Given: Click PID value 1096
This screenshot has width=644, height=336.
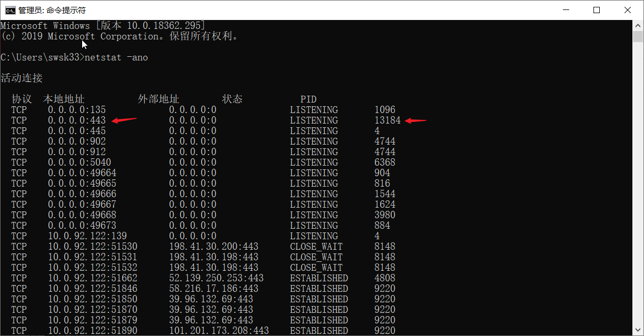Looking at the screenshot, I should (385, 110).
